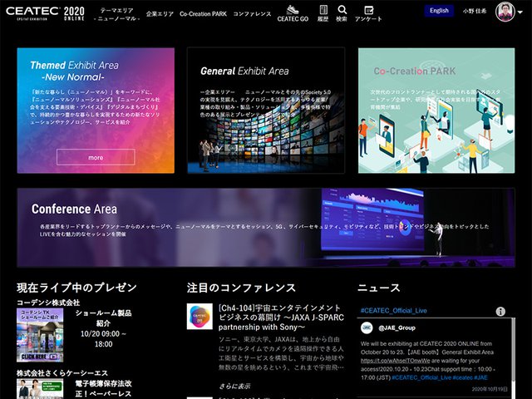Image resolution: width=532 pixels, height=399 pixels.
Task: Click the コーデンシ showroom CLICK HERE thumbnail
Action: 40,335
